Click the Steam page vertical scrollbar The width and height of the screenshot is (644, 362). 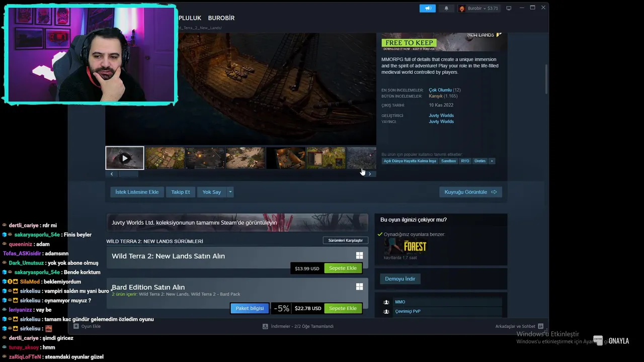[x=546, y=79]
